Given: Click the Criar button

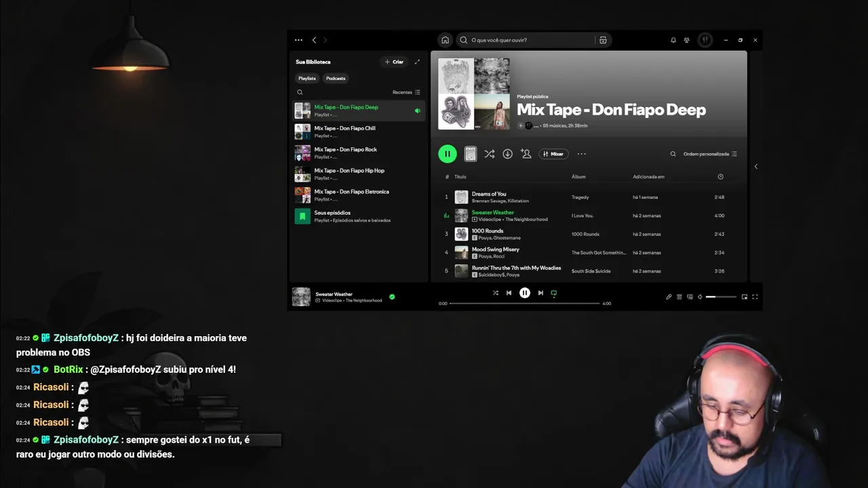Looking at the screenshot, I should coord(394,62).
